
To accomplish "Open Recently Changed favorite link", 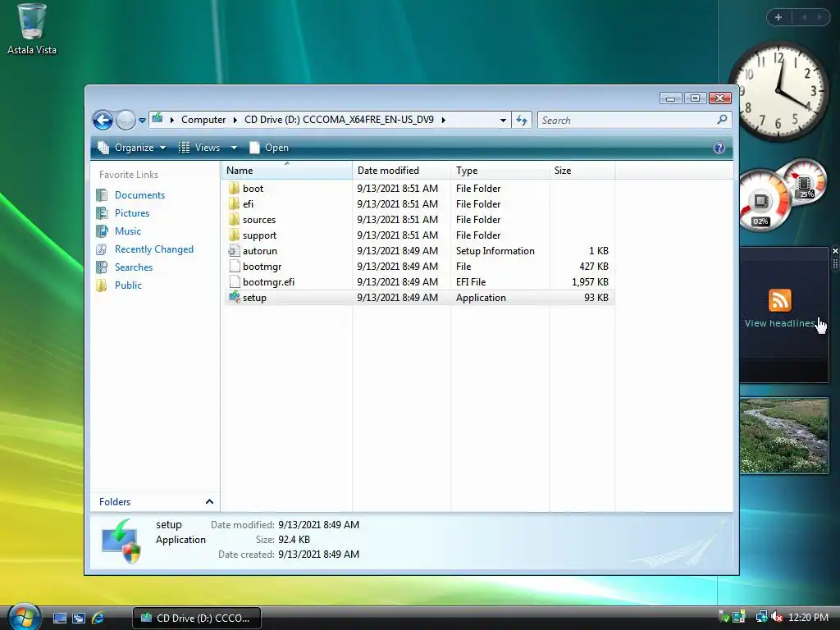I will [153, 249].
